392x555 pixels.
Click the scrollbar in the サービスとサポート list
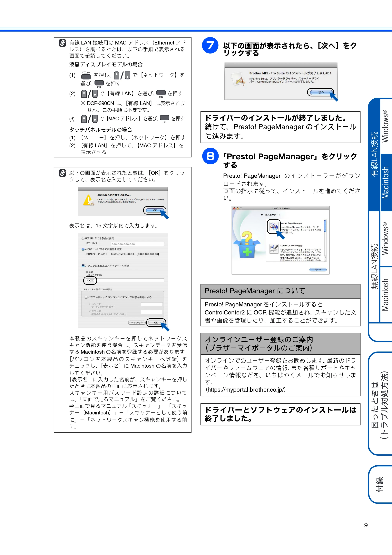[325, 240]
